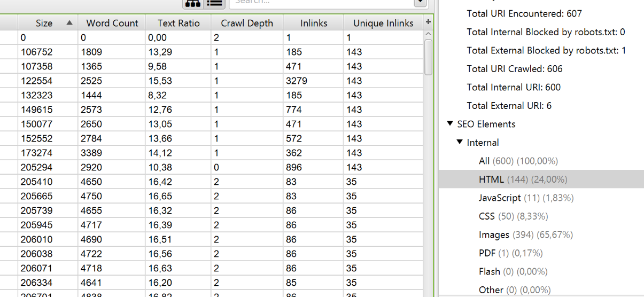This screenshot has height=297, width=644.
Task: Click in the Search input field
Action: pyautogui.click(x=321, y=3)
